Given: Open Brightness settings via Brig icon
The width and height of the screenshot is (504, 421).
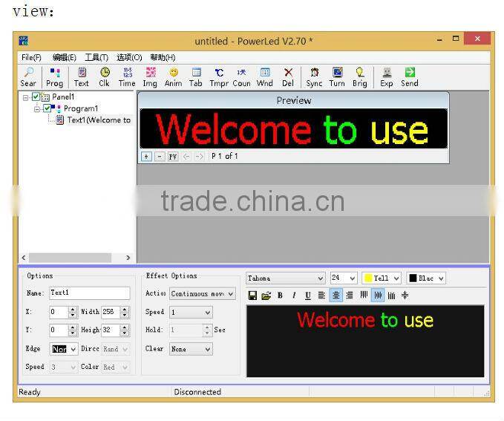Looking at the screenshot, I should click(359, 76).
